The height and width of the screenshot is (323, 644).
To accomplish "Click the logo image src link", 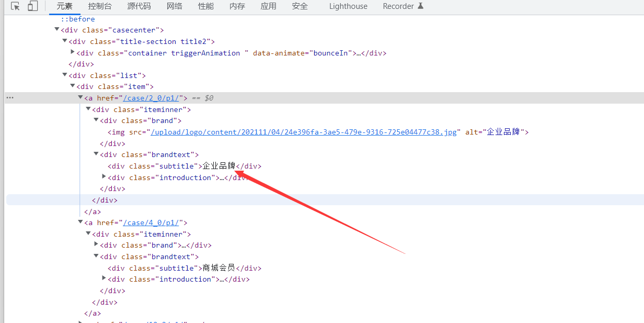I will coord(302,131).
